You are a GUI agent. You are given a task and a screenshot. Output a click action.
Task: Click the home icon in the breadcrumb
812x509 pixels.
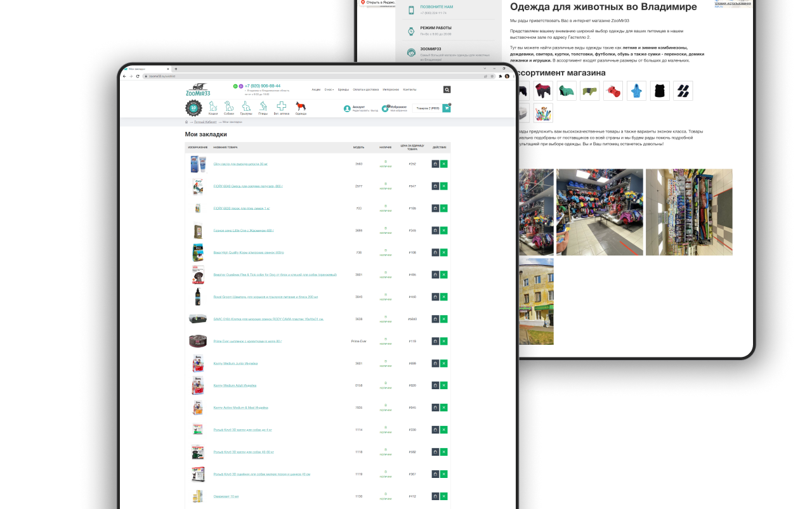coord(187,122)
